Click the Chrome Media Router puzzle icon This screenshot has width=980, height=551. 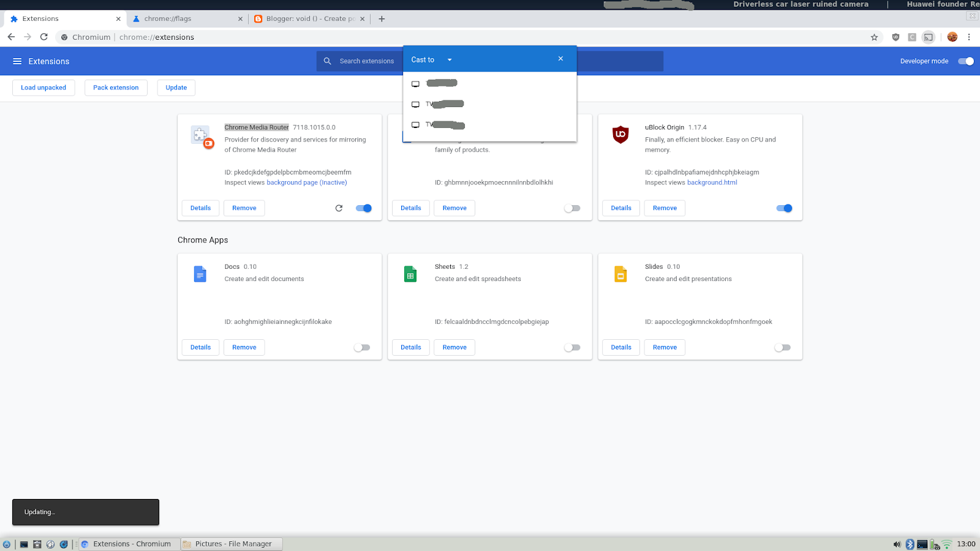(x=201, y=135)
